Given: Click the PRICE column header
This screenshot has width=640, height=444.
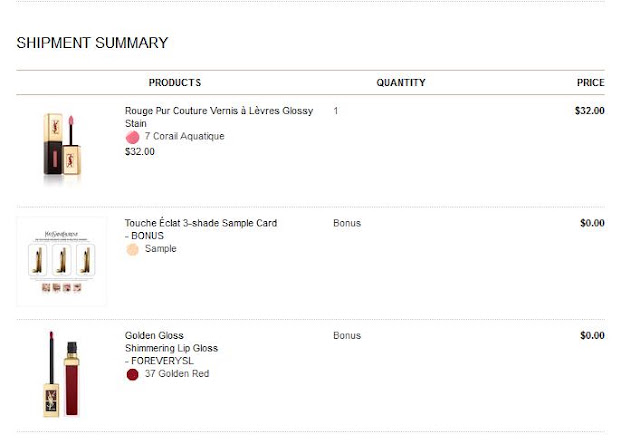Looking at the screenshot, I should [x=591, y=83].
